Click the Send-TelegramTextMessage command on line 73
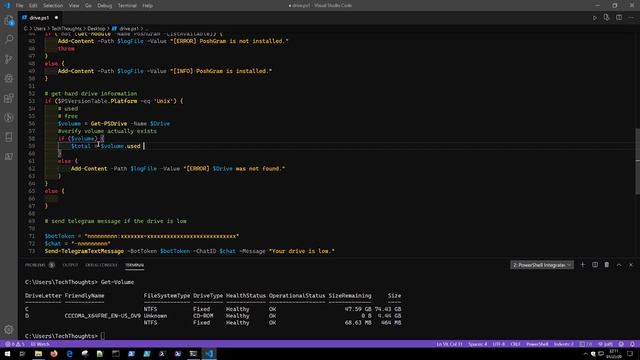Screen dimensions: 640x360 click(x=84, y=251)
